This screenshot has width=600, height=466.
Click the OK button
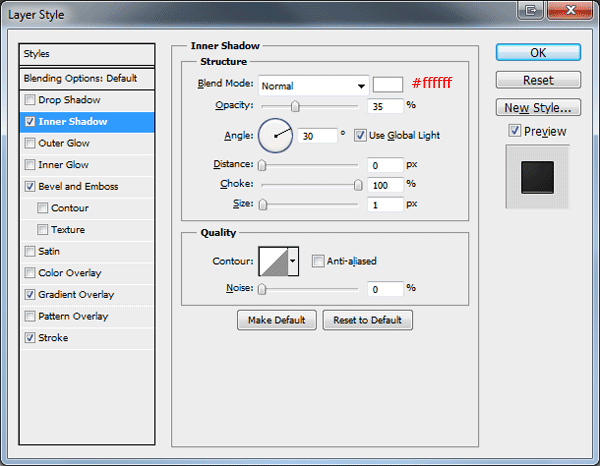click(x=538, y=52)
